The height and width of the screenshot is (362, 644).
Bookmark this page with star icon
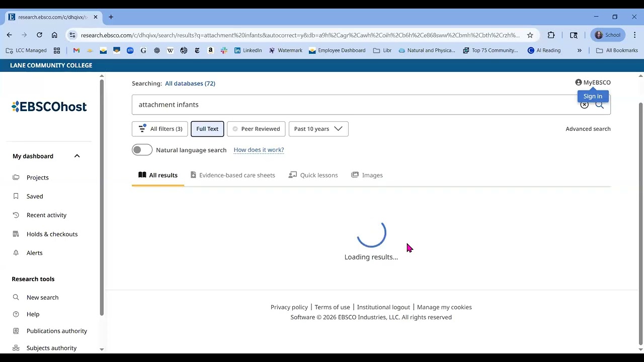(530, 35)
